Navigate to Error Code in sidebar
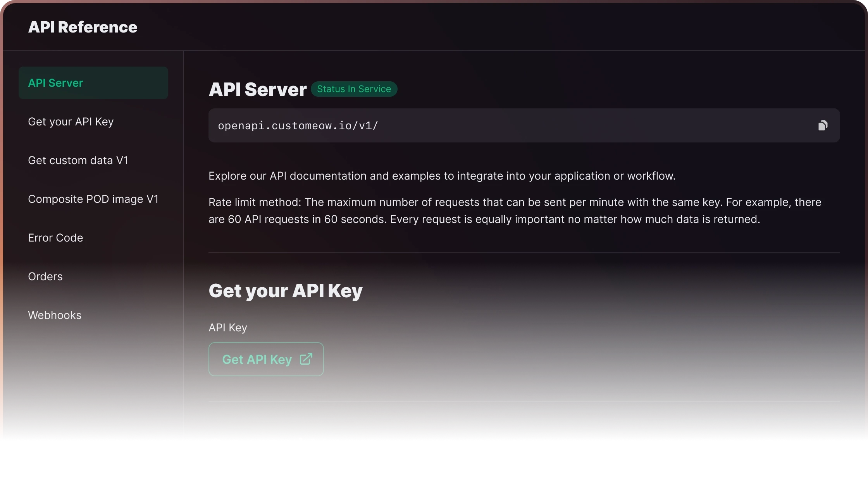This screenshot has height=480, width=868. pos(55,238)
